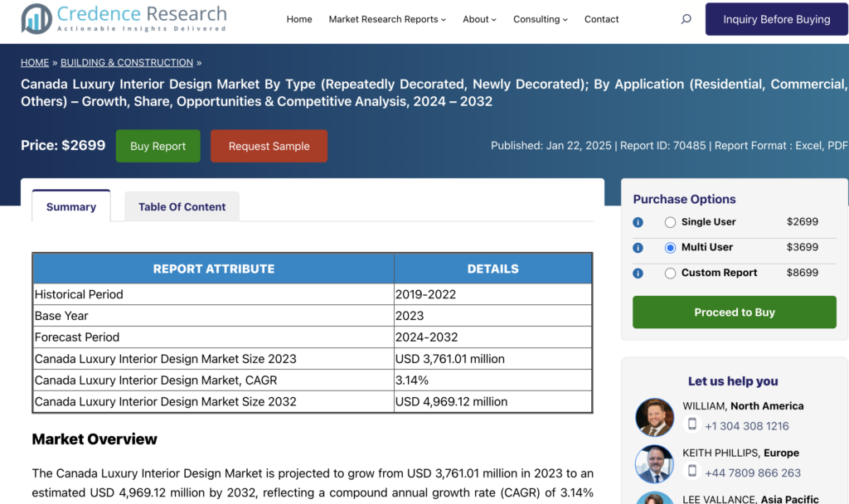Click the green Buy Report button

pos(158,146)
